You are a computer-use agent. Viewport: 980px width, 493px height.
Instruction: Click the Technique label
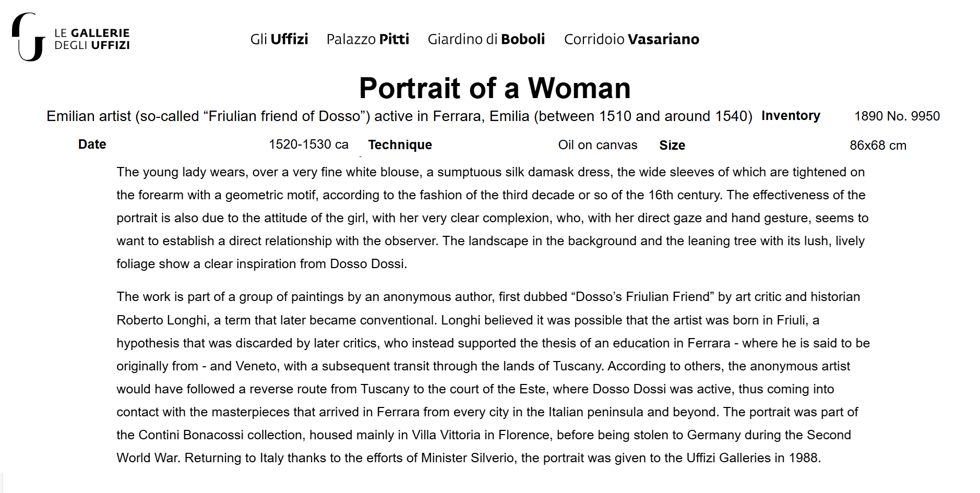[x=400, y=145]
